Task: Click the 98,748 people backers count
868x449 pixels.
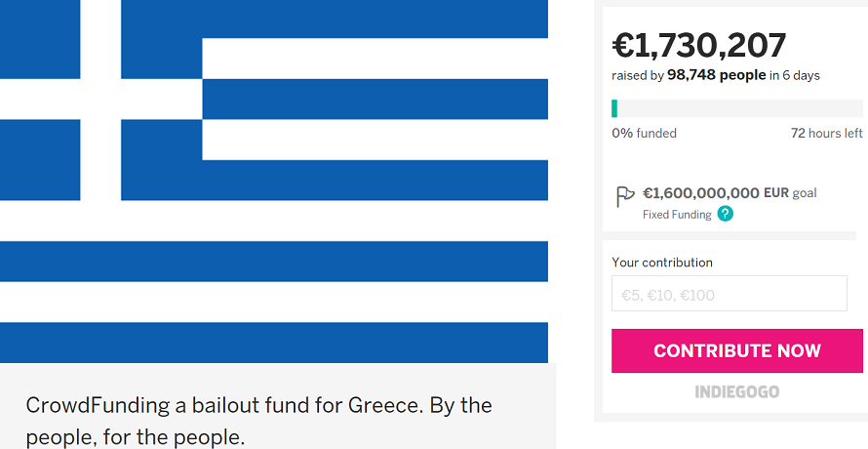Action: click(716, 75)
